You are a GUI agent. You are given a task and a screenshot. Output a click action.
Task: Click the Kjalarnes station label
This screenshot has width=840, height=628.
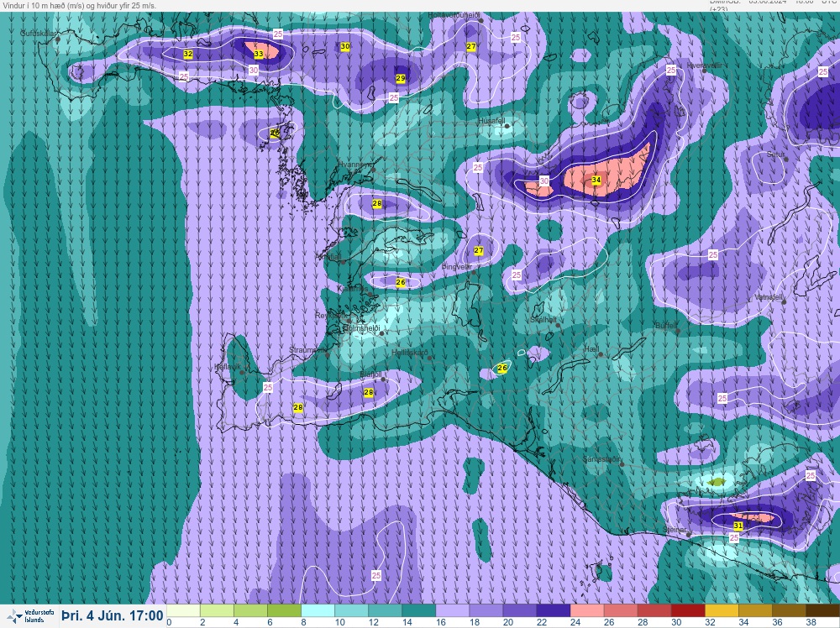(x=353, y=289)
